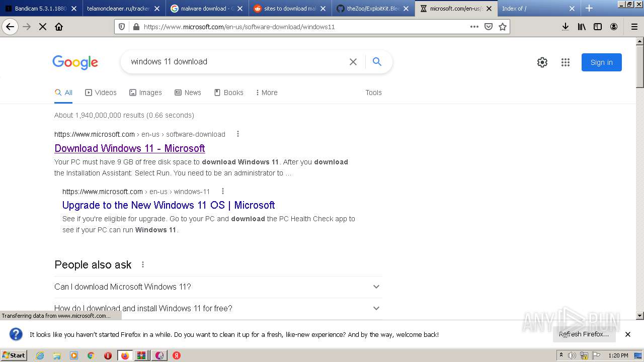The height and width of the screenshot is (362, 644).
Task: Expand 'Can I download Microsoft Windows 11?'
Action: pos(218,287)
